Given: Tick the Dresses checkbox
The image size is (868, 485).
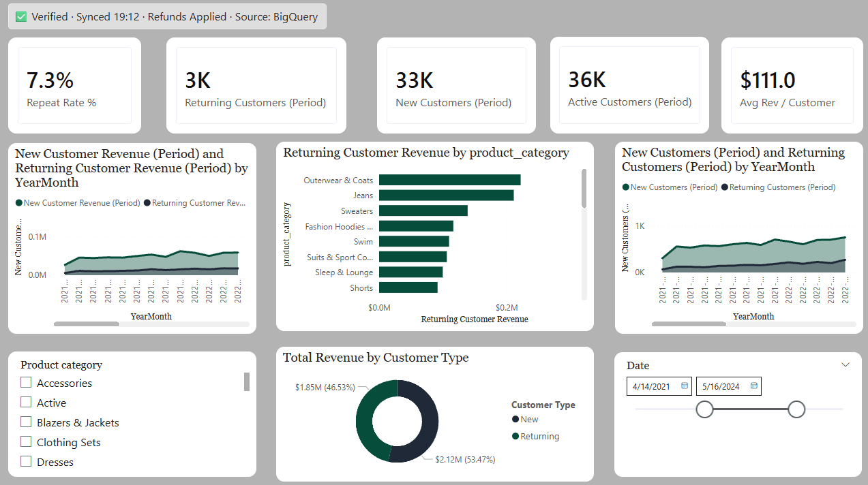Looking at the screenshot, I should (26, 462).
